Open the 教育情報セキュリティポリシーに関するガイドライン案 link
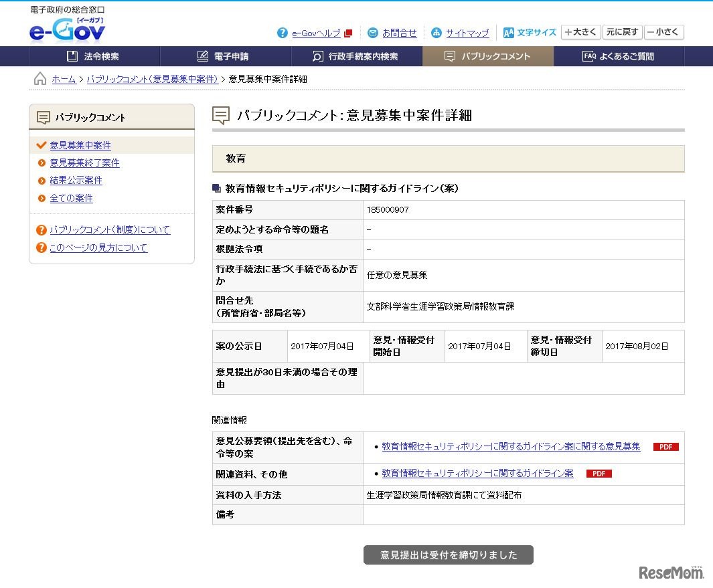Image resolution: width=713 pixels, height=588 pixels. pyautogui.click(x=476, y=473)
